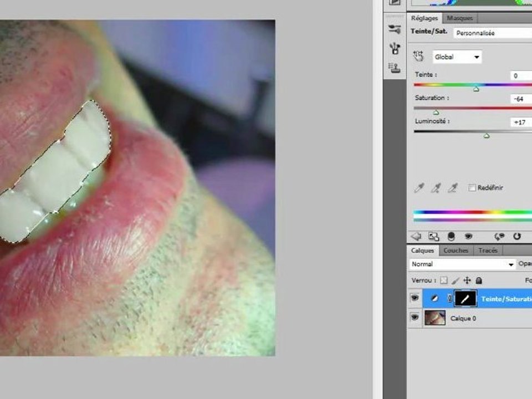Screen dimensions: 532x399
Task: Click the Saturation value field showing -64
Action: coord(521,99)
